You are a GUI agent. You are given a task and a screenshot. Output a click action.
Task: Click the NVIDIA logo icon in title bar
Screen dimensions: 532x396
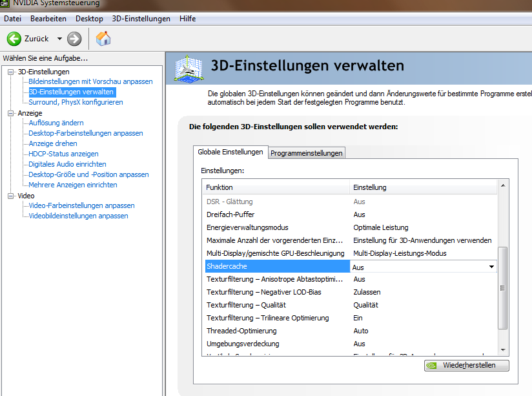point(5,4)
